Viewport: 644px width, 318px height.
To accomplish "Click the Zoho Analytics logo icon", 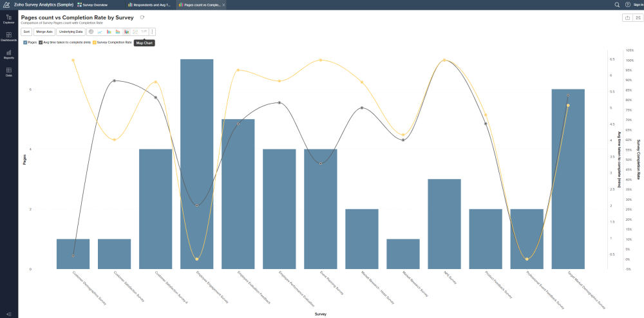I will [6, 5].
